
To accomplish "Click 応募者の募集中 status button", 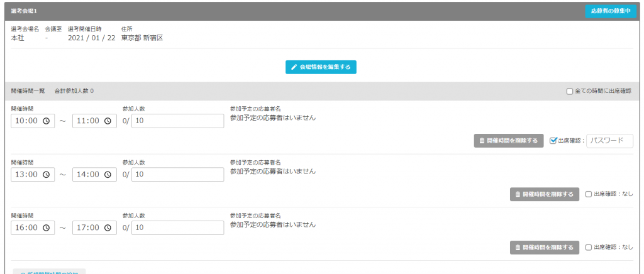I will [610, 11].
